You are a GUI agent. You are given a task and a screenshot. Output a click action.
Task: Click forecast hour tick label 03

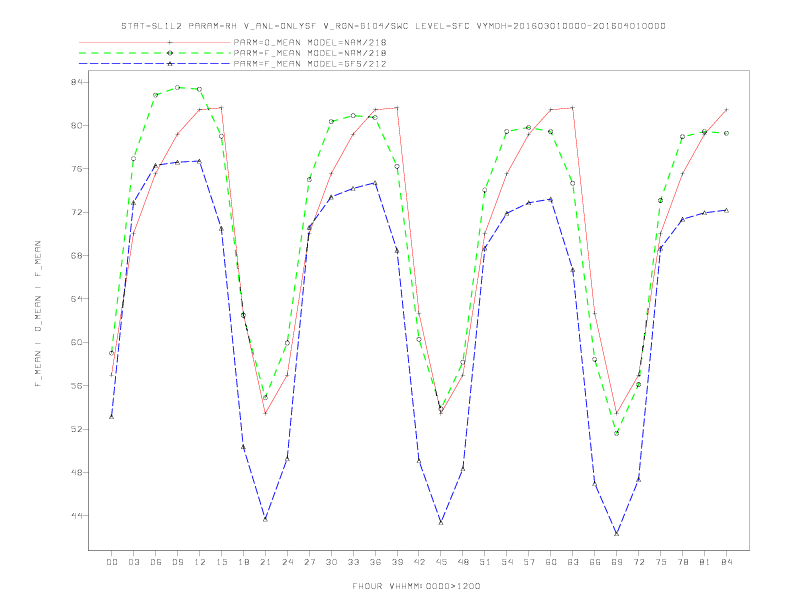(133, 562)
